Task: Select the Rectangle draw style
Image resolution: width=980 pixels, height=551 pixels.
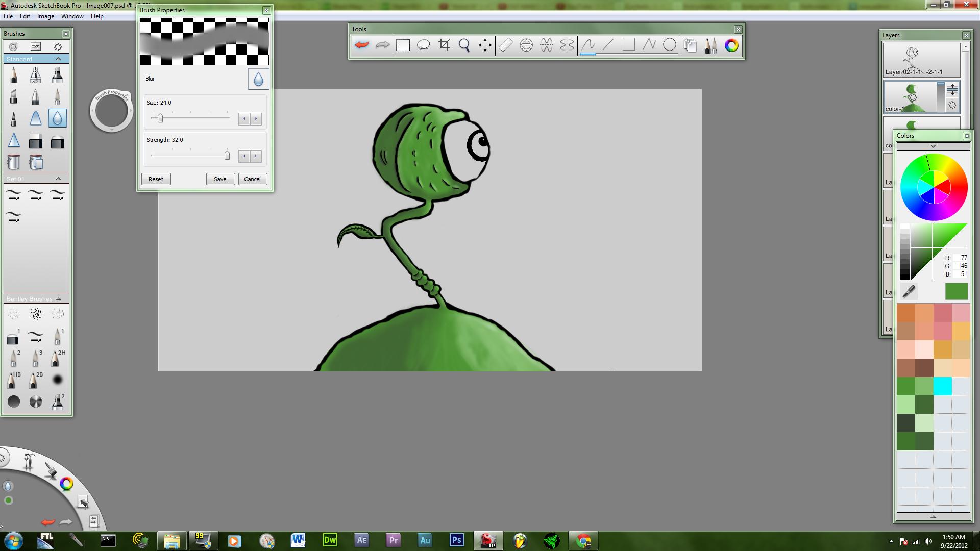Action: (629, 45)
